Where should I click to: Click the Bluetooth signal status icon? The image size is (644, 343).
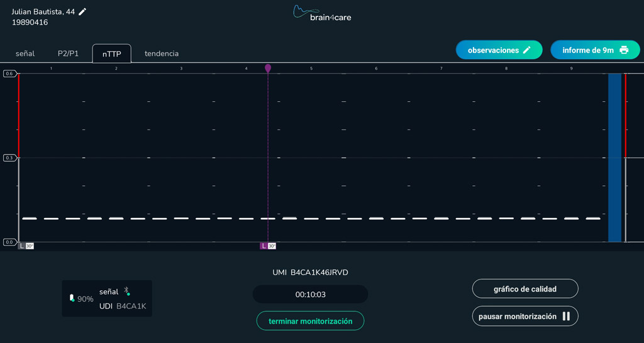[x=126, y=291]
